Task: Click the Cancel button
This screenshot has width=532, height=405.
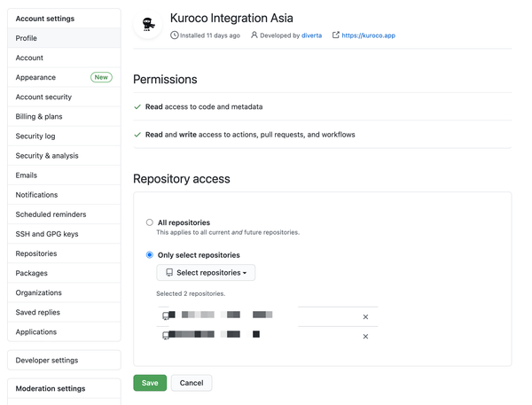Action: (192, 383)
